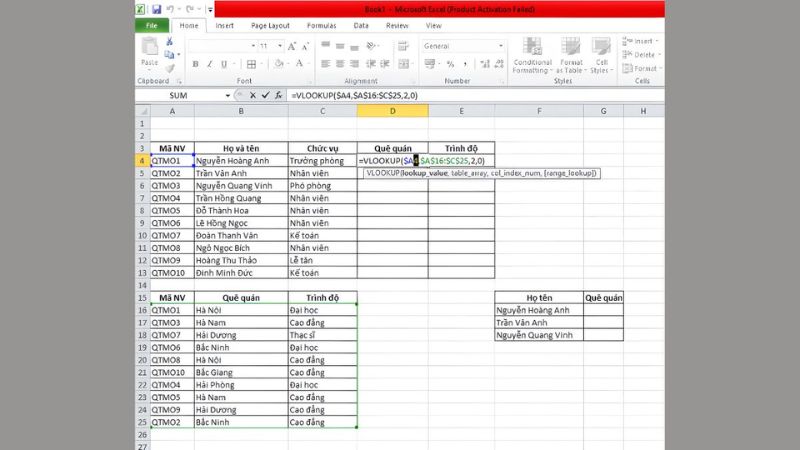800x450 pixels.
Task: Click the Accounting Number Format icon
Action: point(430,64)
